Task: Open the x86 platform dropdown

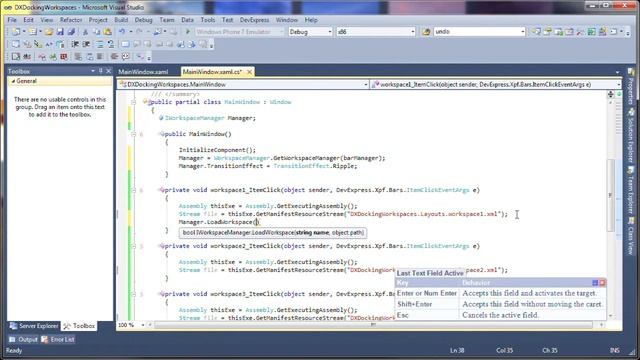Action: tap(413, 32)
